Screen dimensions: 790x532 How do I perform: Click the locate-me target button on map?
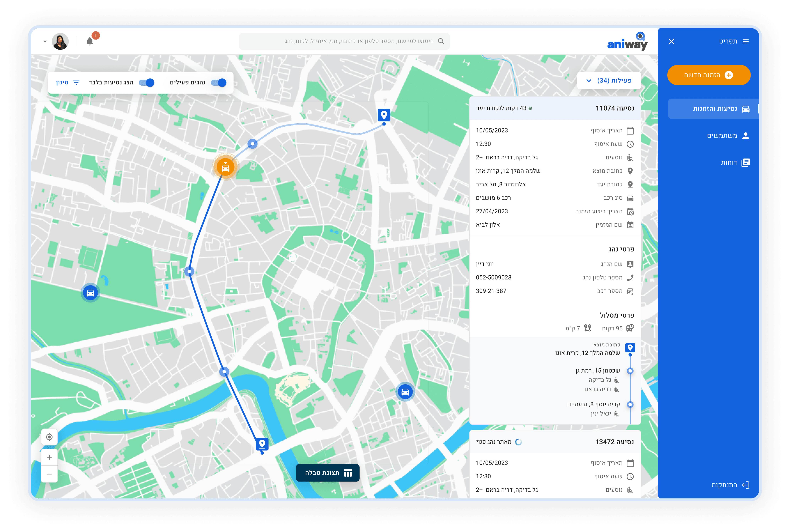pos(49,437)
